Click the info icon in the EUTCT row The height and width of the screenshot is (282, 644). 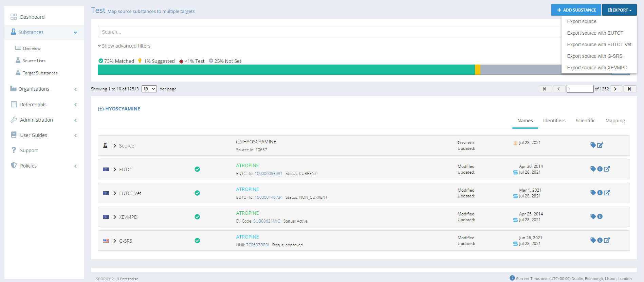(x=600, y=169)
